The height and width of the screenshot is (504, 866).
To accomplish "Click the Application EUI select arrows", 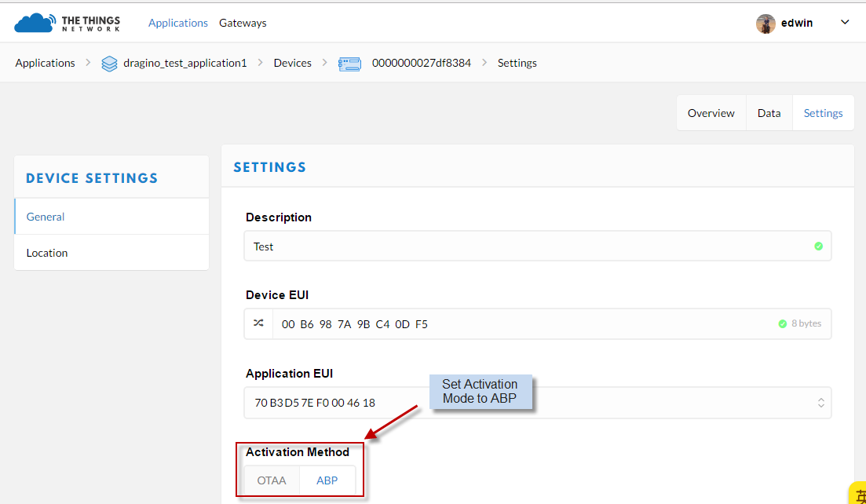I will (x=820, y=403).
